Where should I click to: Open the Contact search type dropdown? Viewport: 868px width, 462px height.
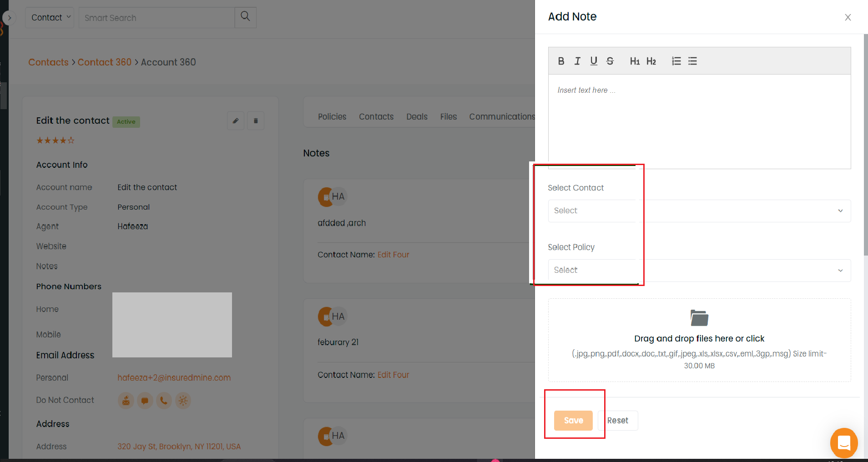coord(50,17)
